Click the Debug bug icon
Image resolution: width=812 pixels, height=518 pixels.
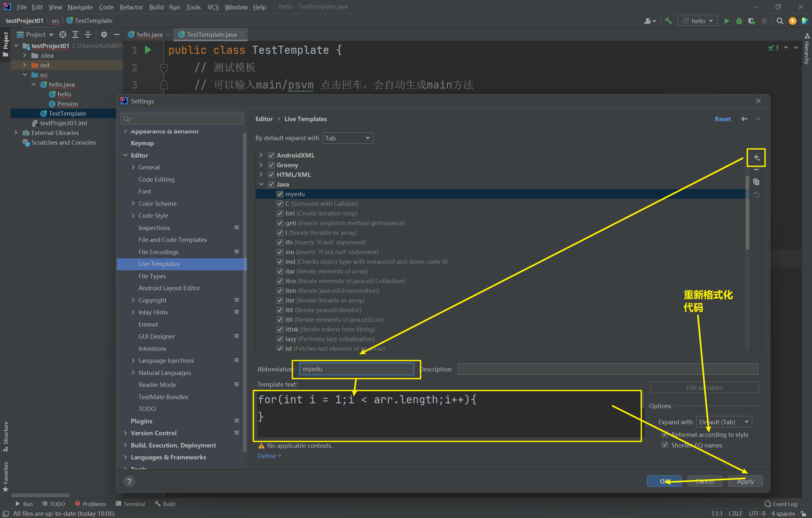[739, 21]
